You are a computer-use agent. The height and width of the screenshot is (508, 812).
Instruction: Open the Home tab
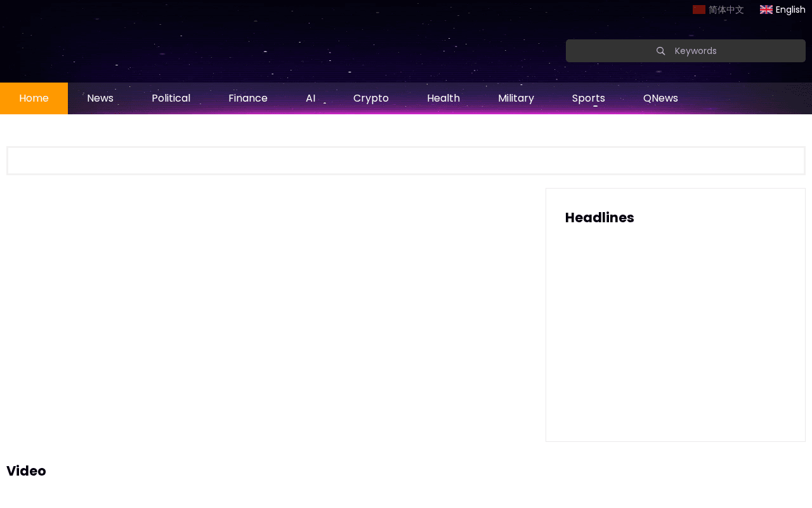(x=34, y=98)
